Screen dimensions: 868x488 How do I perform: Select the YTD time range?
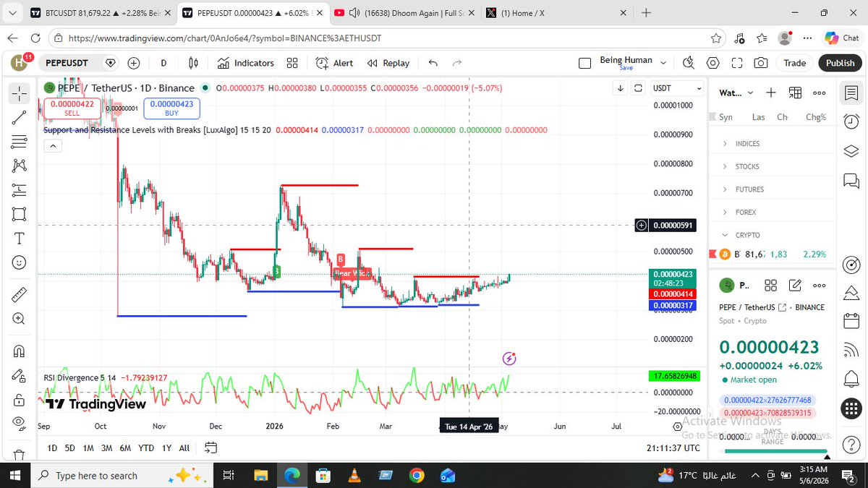pyautogui.click(x=146, y=448)
